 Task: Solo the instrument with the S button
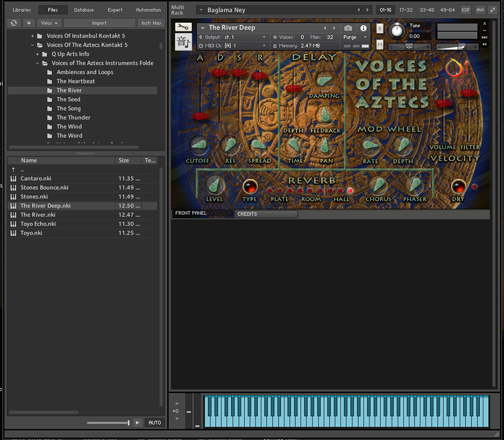[x=379, y=28]
